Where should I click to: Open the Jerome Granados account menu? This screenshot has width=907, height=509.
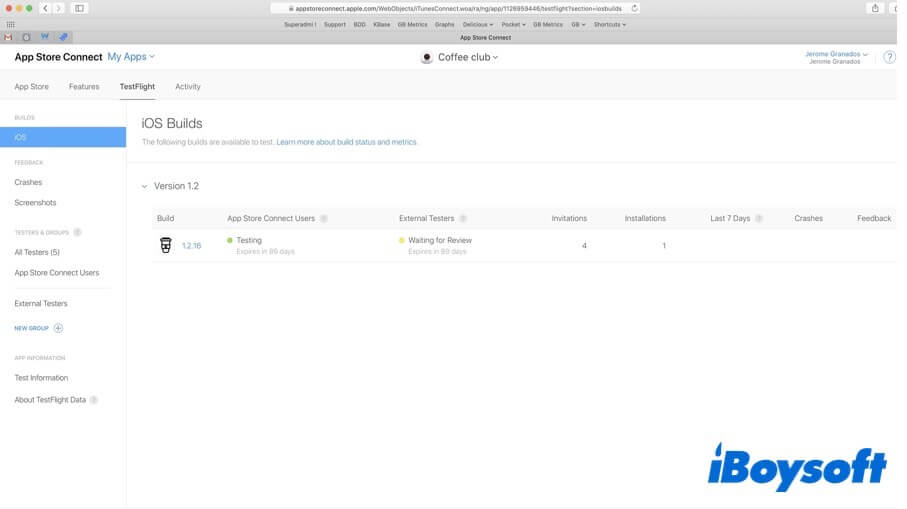836,54
